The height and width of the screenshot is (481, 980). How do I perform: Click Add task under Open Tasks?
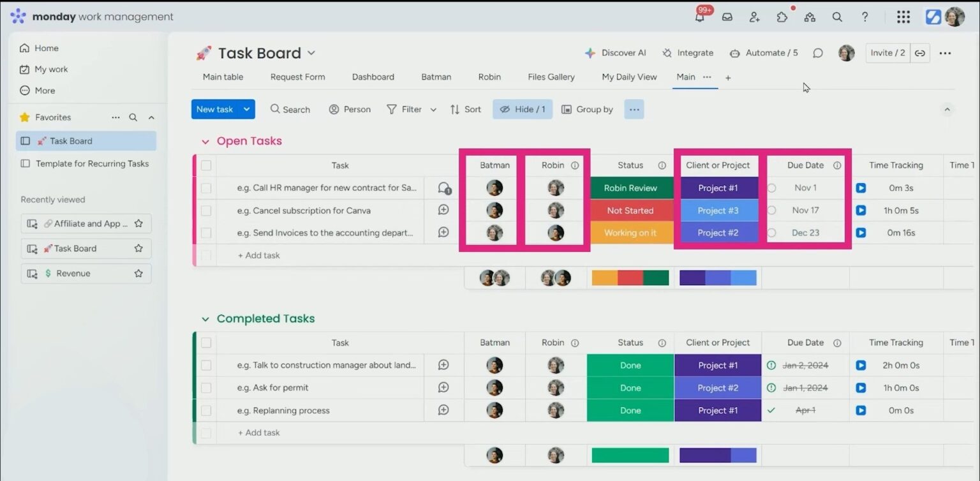pyautogui.click(x=258, y=255)
